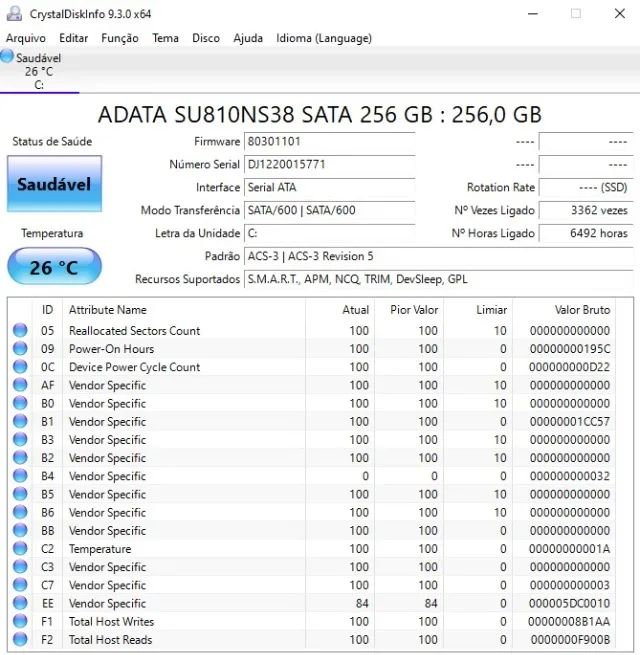Click the ID column header
The image size is (640, 655).
[x=47, y=310]
